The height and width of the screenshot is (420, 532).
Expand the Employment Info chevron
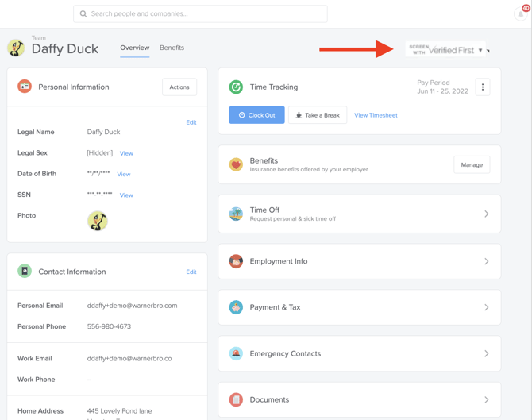pyautogui.click(x=487, y=261)
